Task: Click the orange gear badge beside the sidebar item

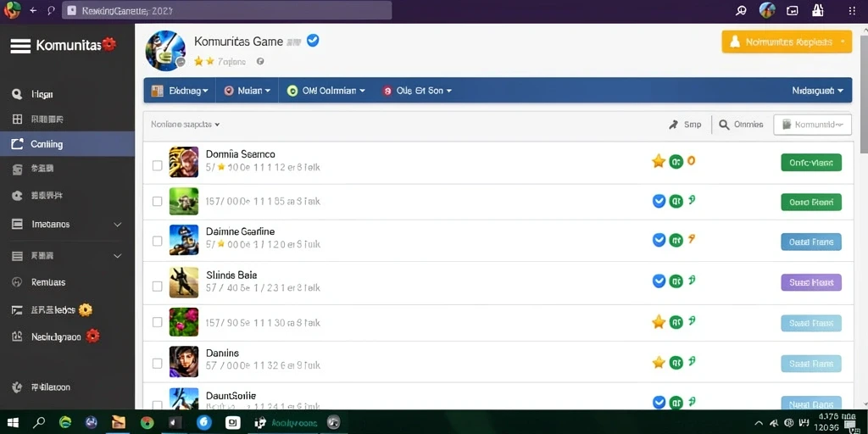Action: (86, 310)
